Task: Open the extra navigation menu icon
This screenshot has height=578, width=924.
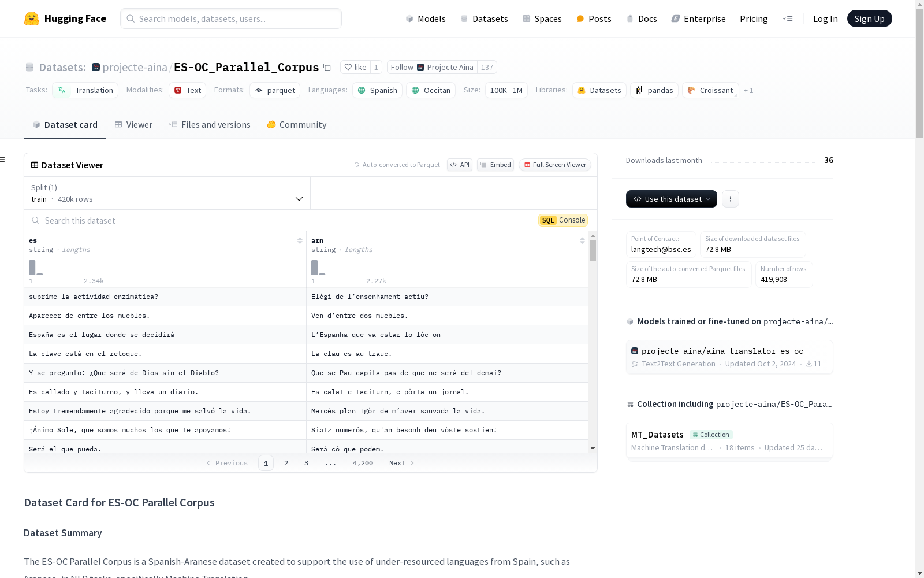Action: [x=787, y=18]
